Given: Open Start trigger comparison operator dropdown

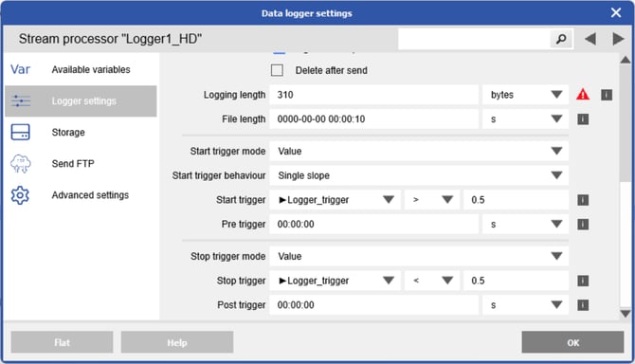Looking at the screenshot, I should 432,200.
